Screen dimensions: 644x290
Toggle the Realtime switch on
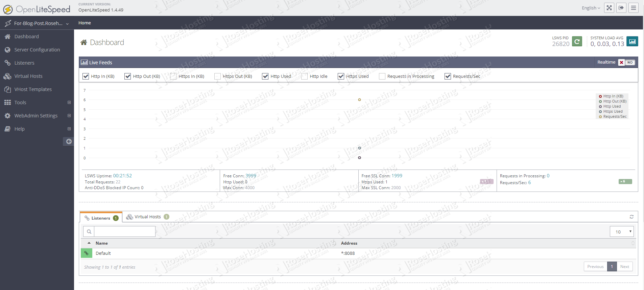pos(627,62)
